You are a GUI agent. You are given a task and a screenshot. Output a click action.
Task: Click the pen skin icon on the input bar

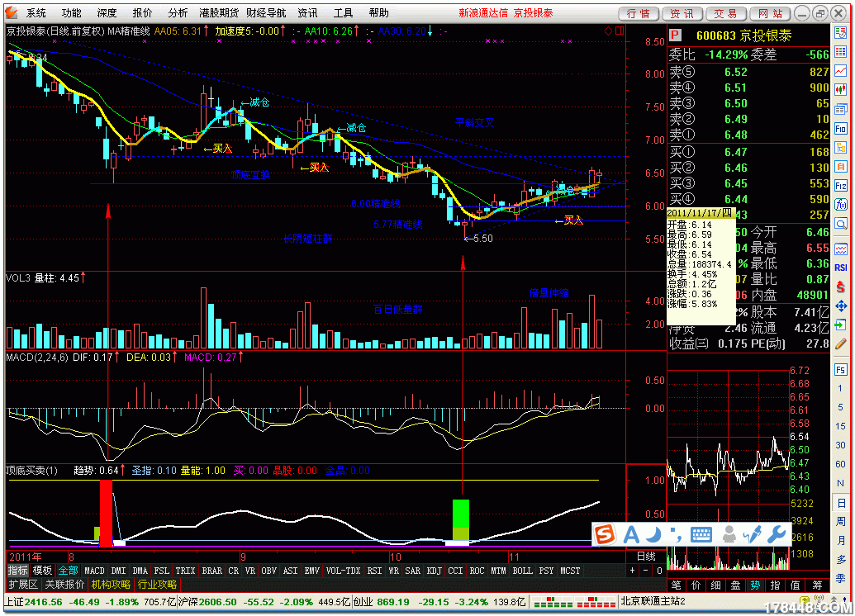click(752, 535)
